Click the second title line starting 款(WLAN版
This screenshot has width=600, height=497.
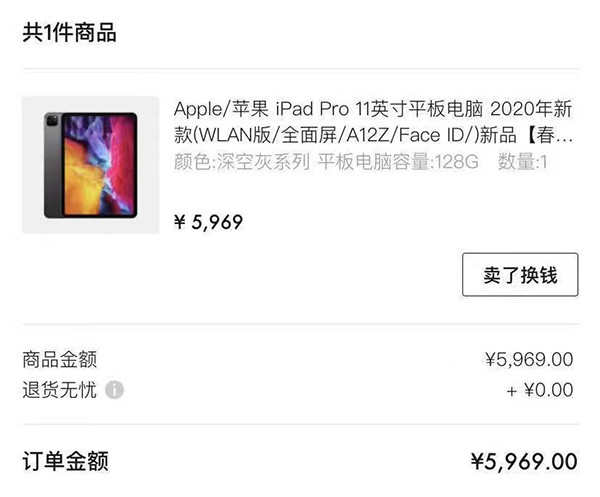(373, 135)
